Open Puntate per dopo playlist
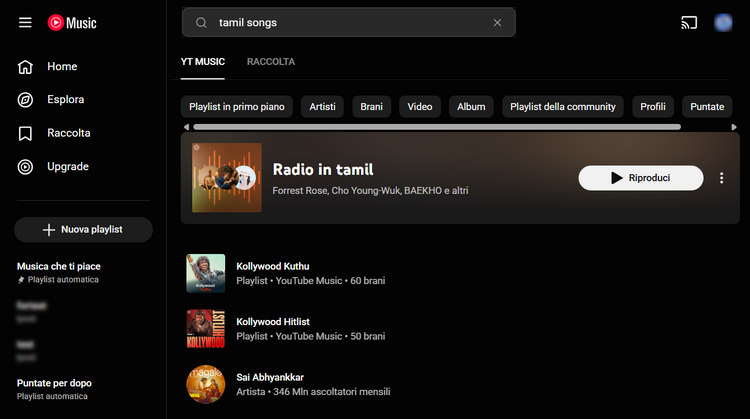This screenshot has height=419, width=750. tap(54, 383)
